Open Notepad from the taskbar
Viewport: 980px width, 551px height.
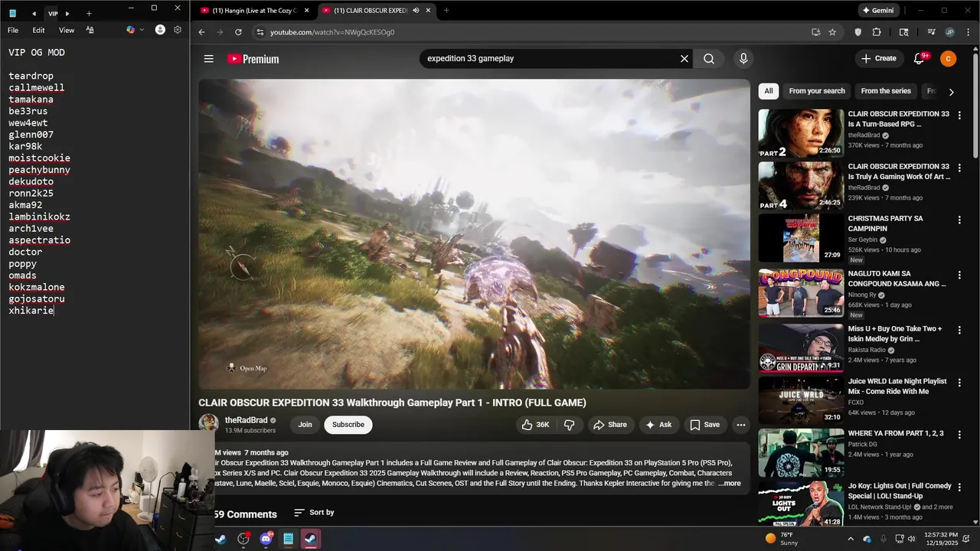pyautogui.click(x=288, y=539)
